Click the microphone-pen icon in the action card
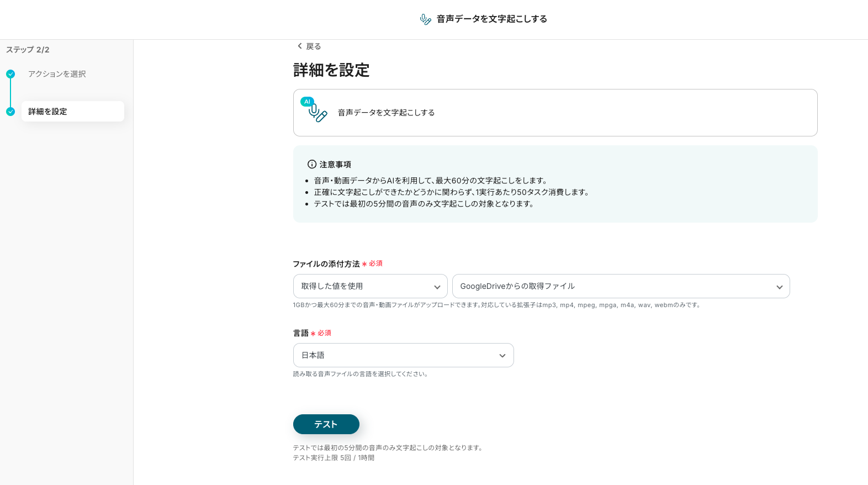Screen dimensions: 868x485 tap(318, 113)
